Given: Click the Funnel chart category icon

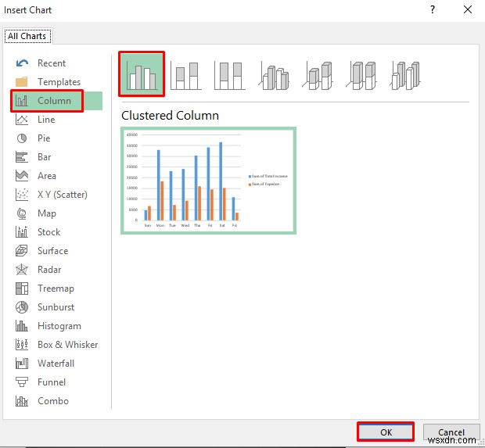Looking at the screenshot, I should [x=22, y=382].
